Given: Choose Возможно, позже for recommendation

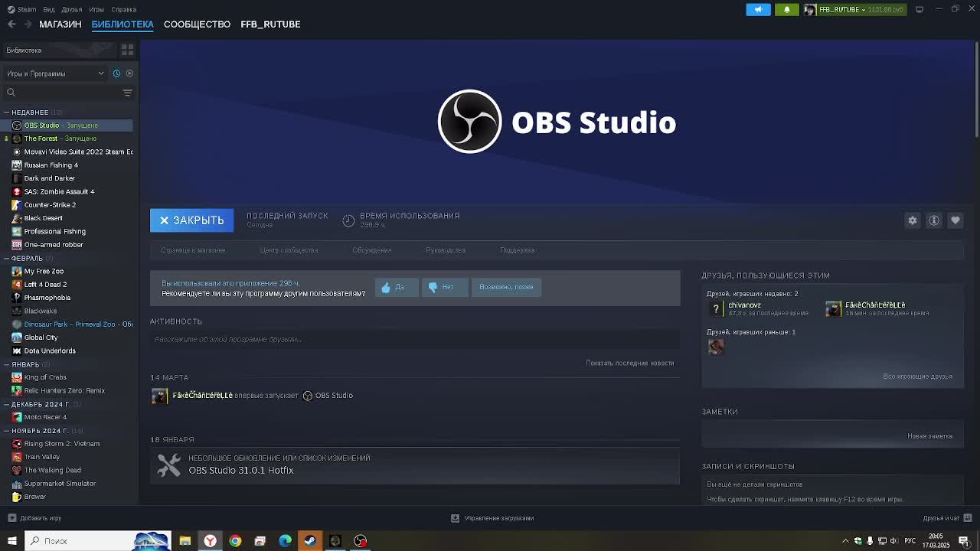Looking at the screenshot, I should [x=506, y=287].
